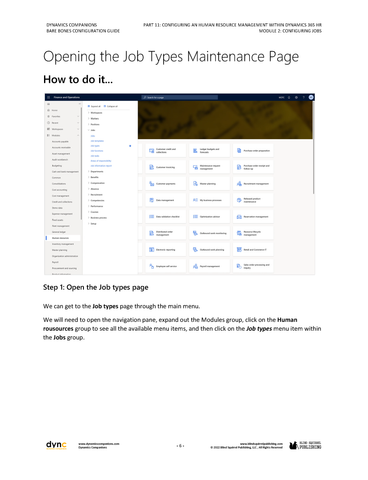Click the notification bell icon in top bar
This screenshot has height=480, width=368.
(x=289, y=97)
